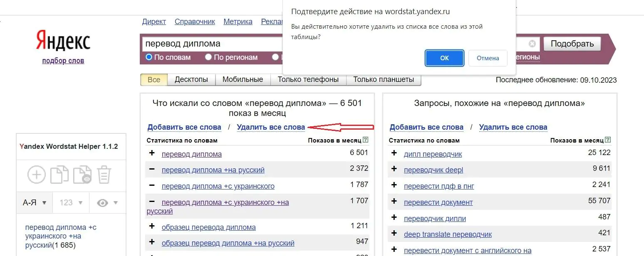Screen dimensions: 644x256
Task: Click the 'Yandex Wordstat Helper 1.1.2' panel title
Action: click(x=69, y=147)
